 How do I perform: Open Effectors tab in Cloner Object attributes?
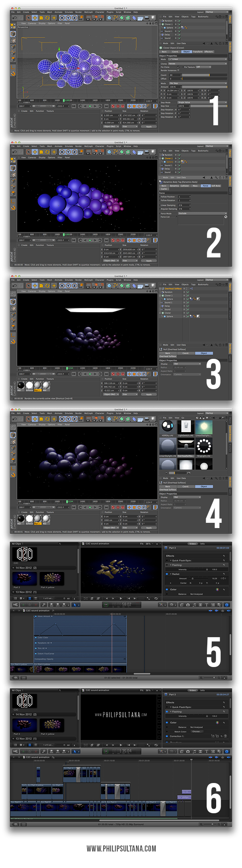click(x=209, y=52)
